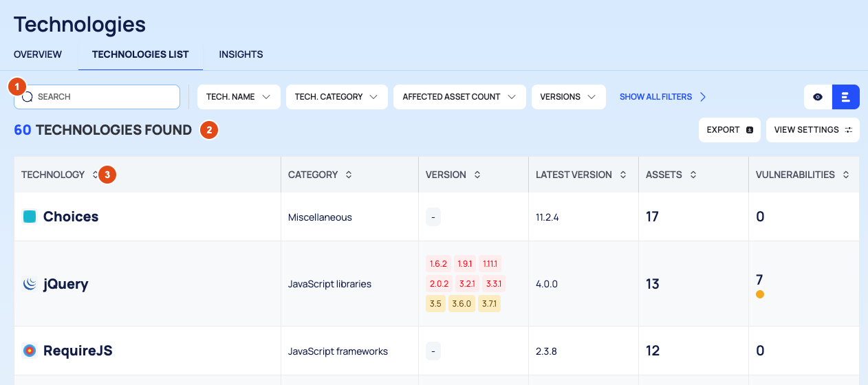Open the Tech. Name filter dropdown

pyautogui.click(x=239, y=97)
